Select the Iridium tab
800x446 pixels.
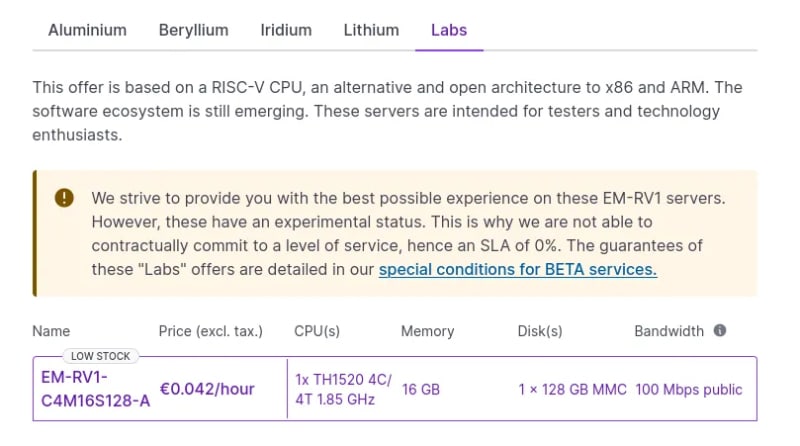[286, 30]
